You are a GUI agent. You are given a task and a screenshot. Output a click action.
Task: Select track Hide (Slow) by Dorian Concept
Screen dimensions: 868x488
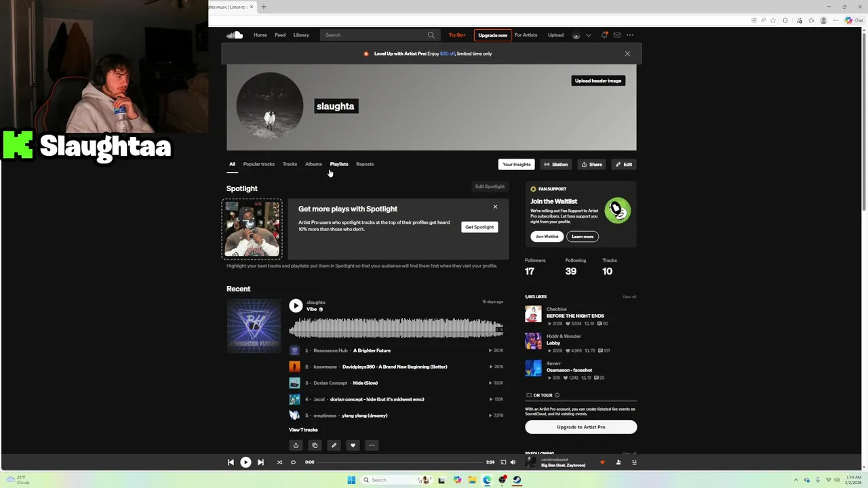[x=366, y=383]
